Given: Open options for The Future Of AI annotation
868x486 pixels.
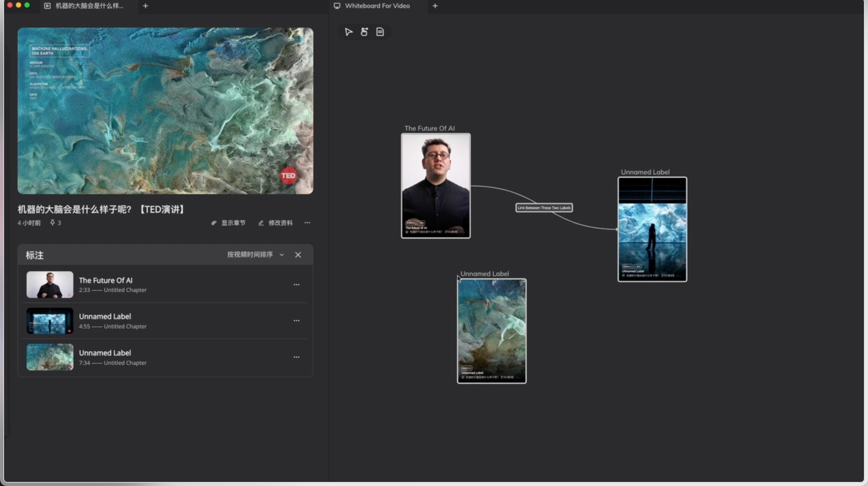Looking at the screenshot, I should click(x=296, y=285).
